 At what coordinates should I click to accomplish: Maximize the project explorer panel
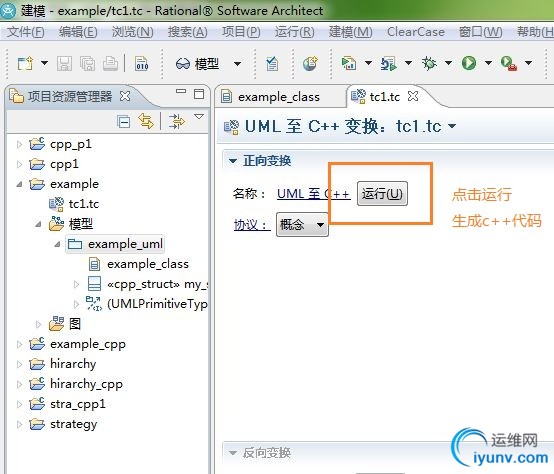pyautogui.click(x=199, y=94)
